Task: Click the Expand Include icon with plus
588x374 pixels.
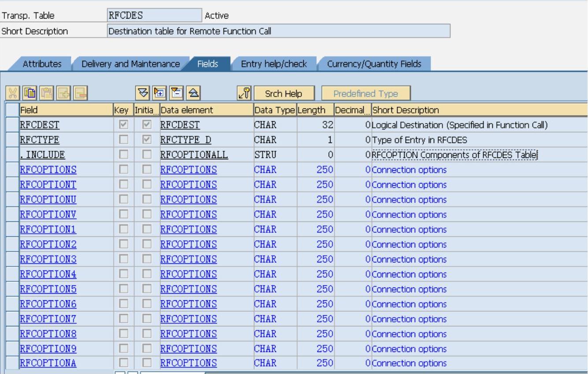Action: [159, 93]
